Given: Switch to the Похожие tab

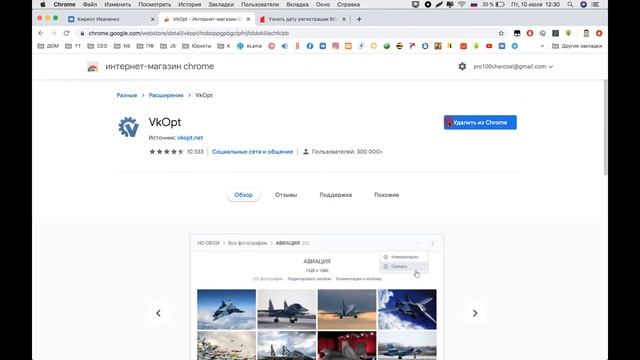Looking at the screenshot, I should tap(387, 195).
